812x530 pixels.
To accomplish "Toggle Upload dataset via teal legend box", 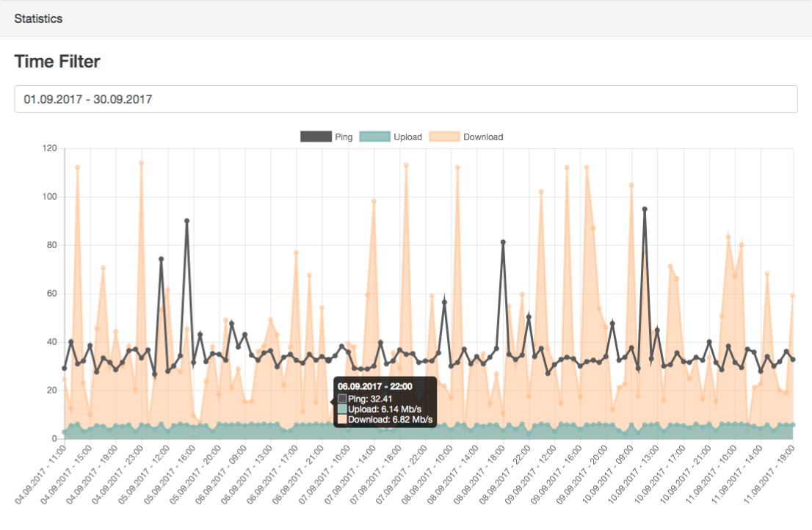I will [375, 137].
